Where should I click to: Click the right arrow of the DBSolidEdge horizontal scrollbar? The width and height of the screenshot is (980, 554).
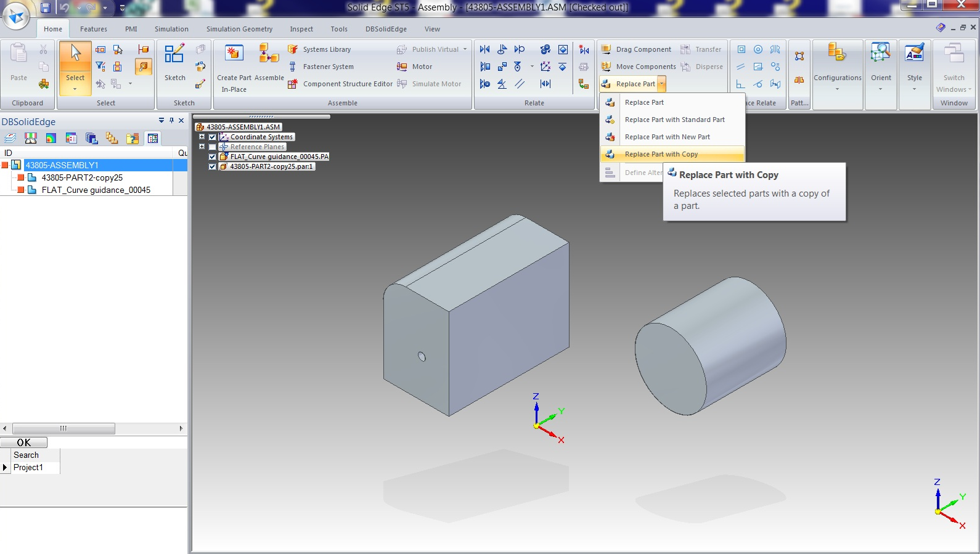tap(181, 428)
